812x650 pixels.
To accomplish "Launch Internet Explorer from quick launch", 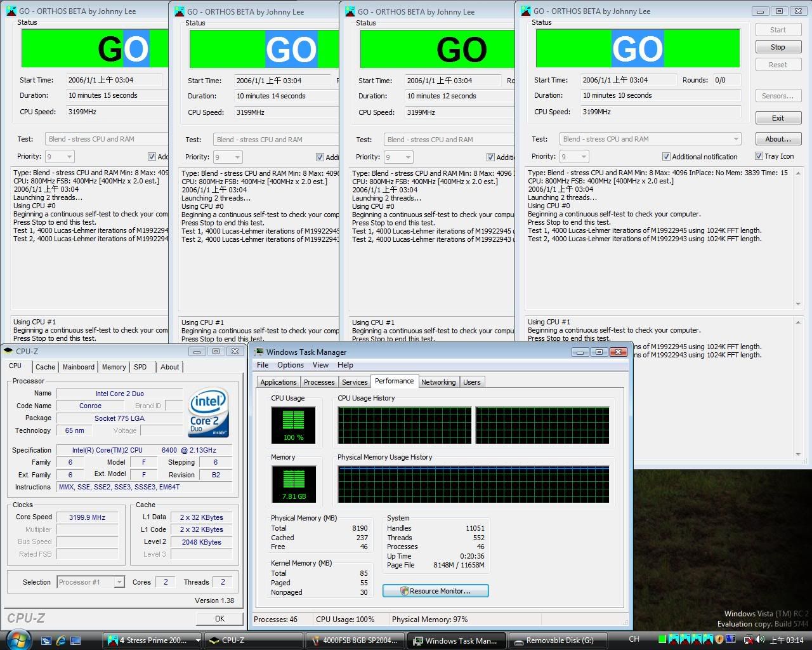I will pos(61,640).
